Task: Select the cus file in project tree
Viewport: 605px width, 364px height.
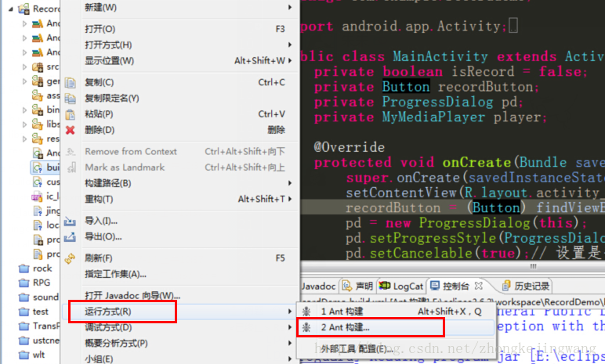Action: [46, 182]
